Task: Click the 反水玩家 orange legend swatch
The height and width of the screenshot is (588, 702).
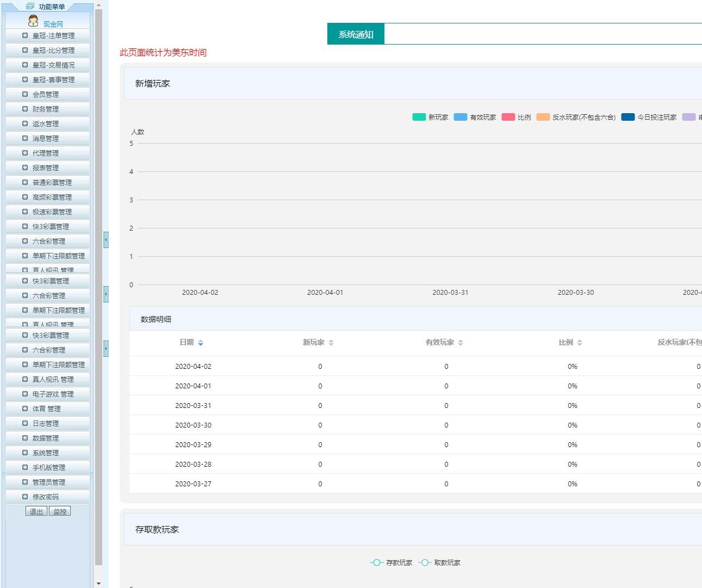Action: click(543, 117)
